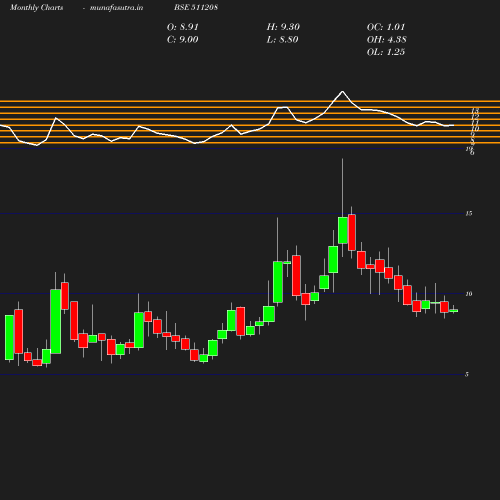Click the 'OH: 4.38' reading
Image resolution: width=500 pixels, height=500 pixels.
tap(387, 40)
